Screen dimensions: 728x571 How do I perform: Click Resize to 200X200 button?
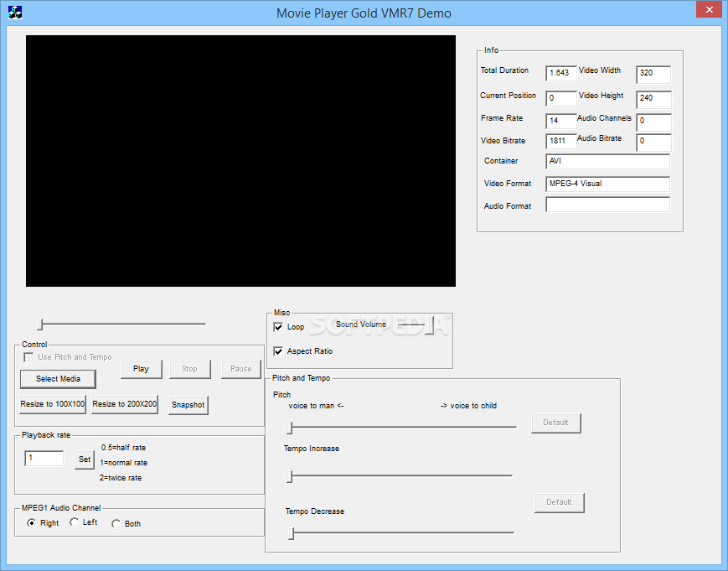pos(125,404)
